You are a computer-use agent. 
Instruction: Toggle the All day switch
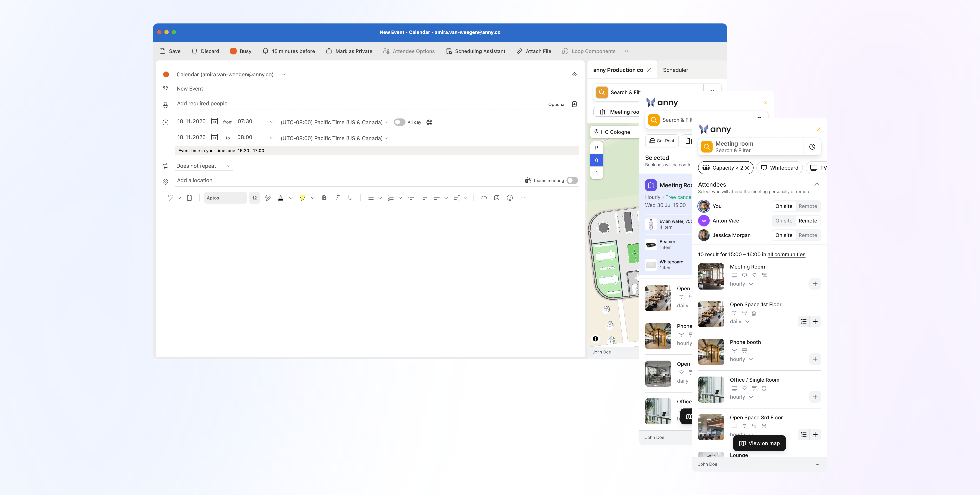pos(399,122)
